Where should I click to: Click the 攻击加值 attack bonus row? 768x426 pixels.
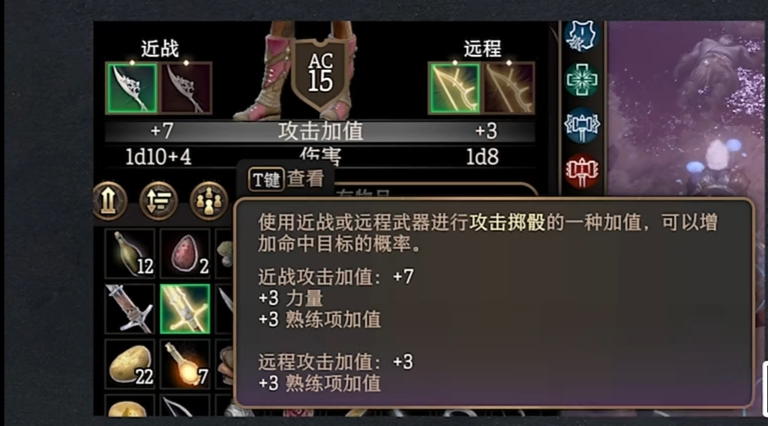pos(320,131)
